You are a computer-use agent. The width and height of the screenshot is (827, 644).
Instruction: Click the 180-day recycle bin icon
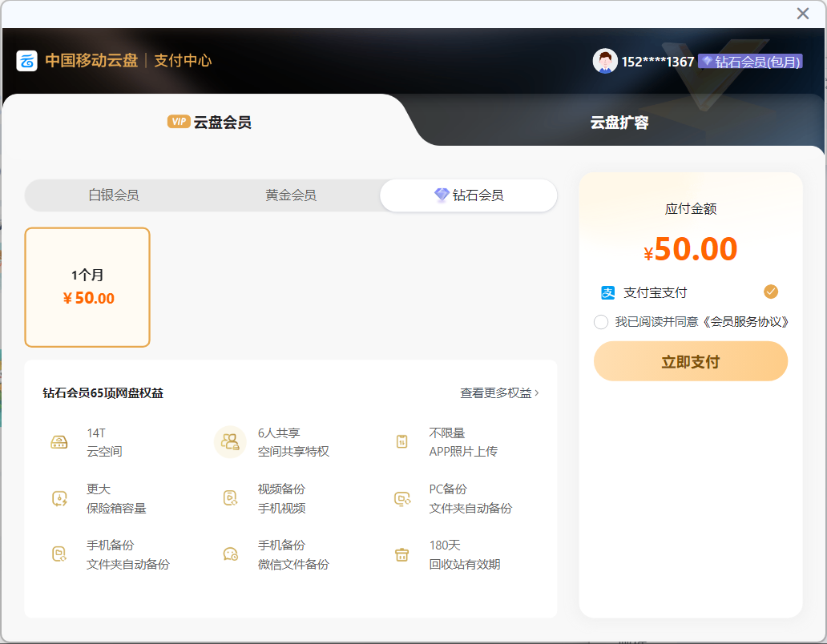402,554
